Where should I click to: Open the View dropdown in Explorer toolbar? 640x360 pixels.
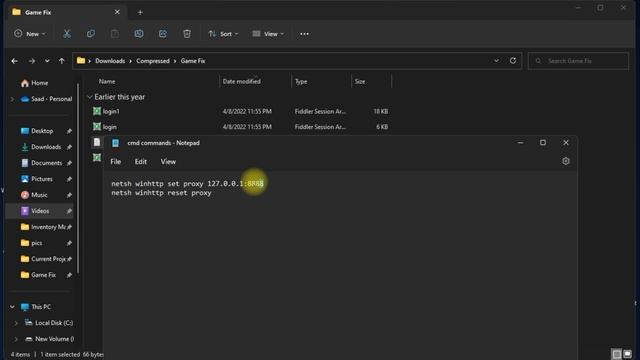click(268, 34)
